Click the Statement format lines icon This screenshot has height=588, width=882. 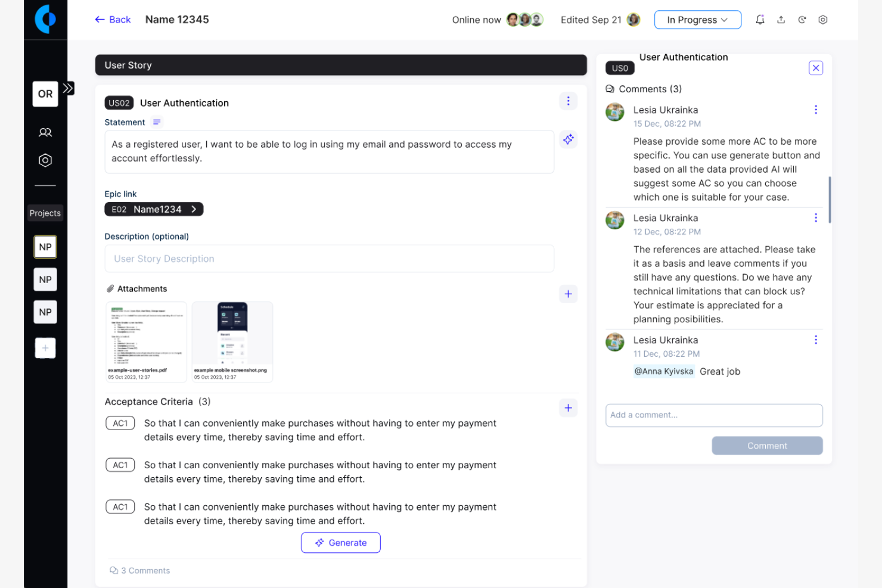(157, 122)
